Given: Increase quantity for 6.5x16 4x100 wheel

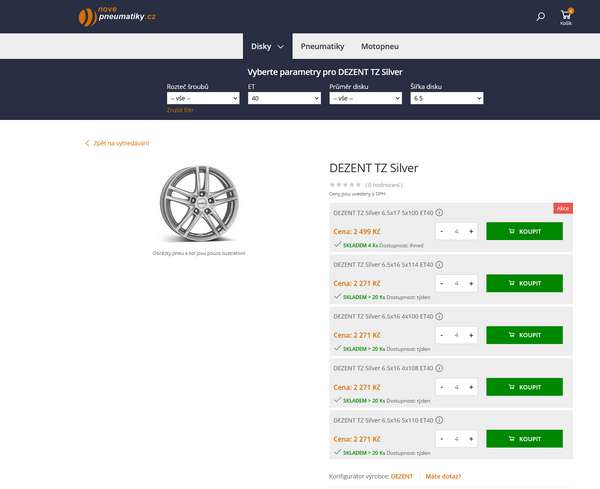Looking at the screenshot, I should click(x=471, y=335).
